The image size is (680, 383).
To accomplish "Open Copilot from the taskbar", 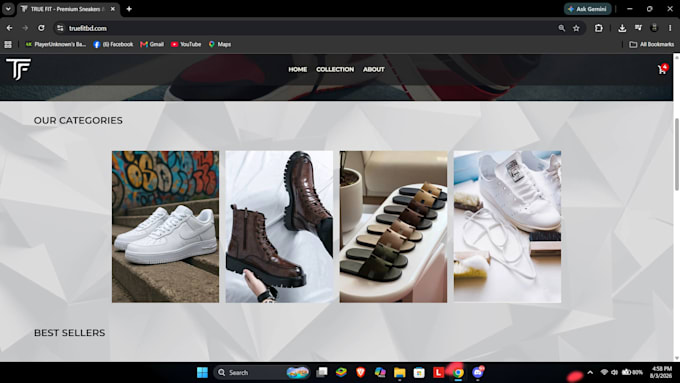I will coord(380,372).
